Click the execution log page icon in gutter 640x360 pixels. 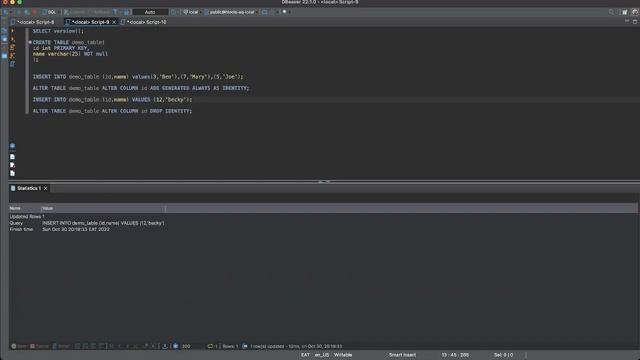point(12,165)
